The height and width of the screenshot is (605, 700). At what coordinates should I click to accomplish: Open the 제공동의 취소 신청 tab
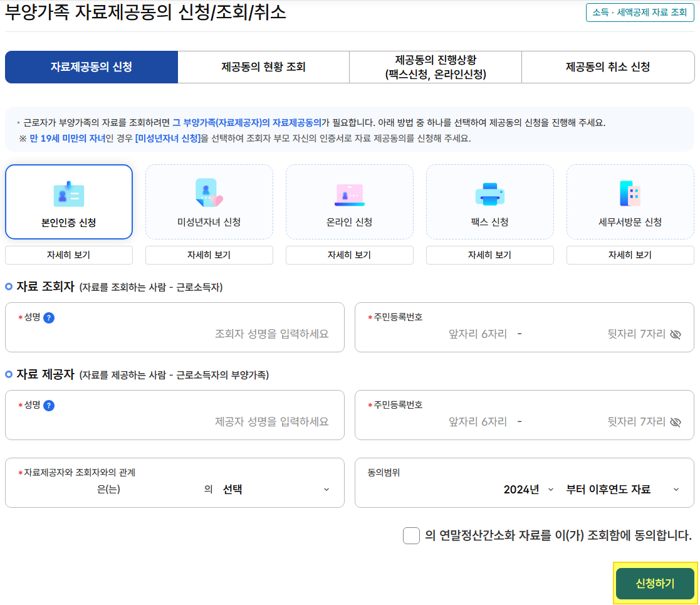click(x=608, y=67)
